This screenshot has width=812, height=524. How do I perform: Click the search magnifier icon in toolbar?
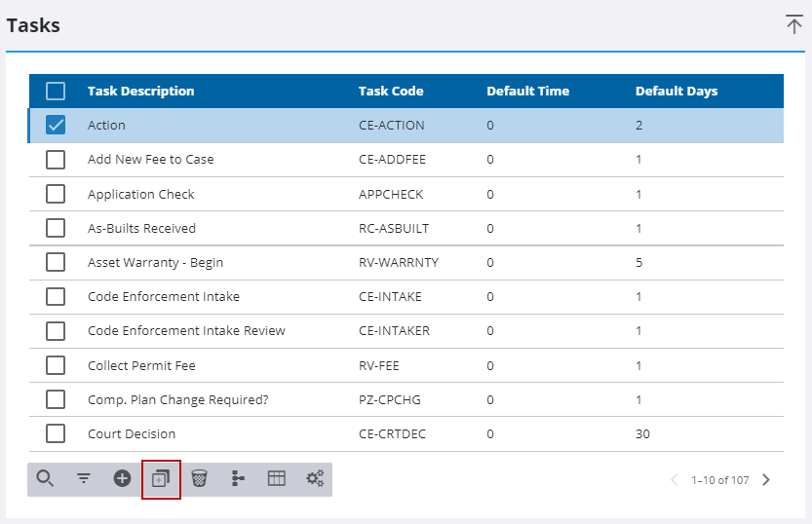point(45,478)
